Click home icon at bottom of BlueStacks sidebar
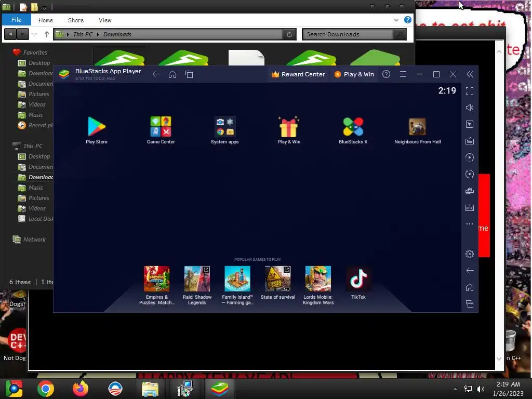The image size is (532, 399). coord(470,287)
